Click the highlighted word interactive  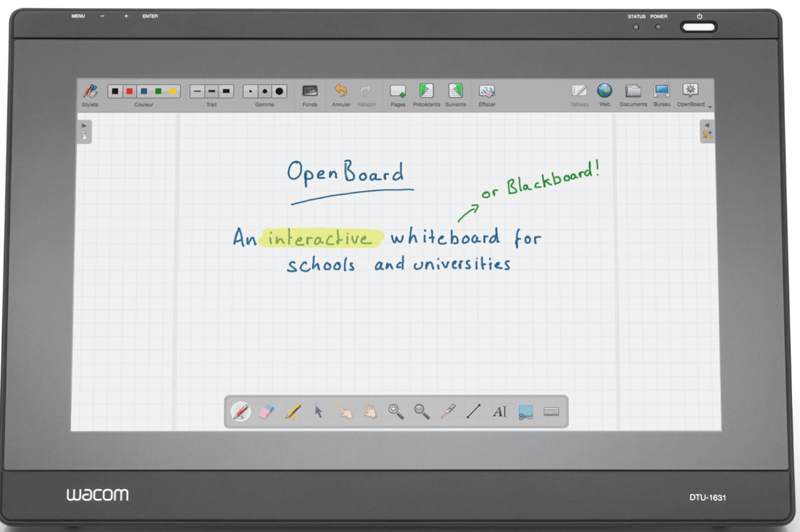pyautogui.click(x=320, y=238)
